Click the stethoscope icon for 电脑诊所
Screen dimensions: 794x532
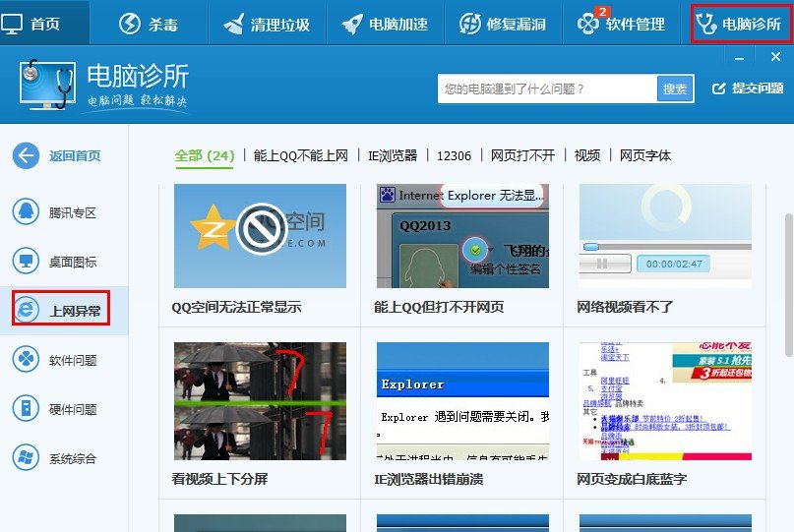[x=705, y=24]
